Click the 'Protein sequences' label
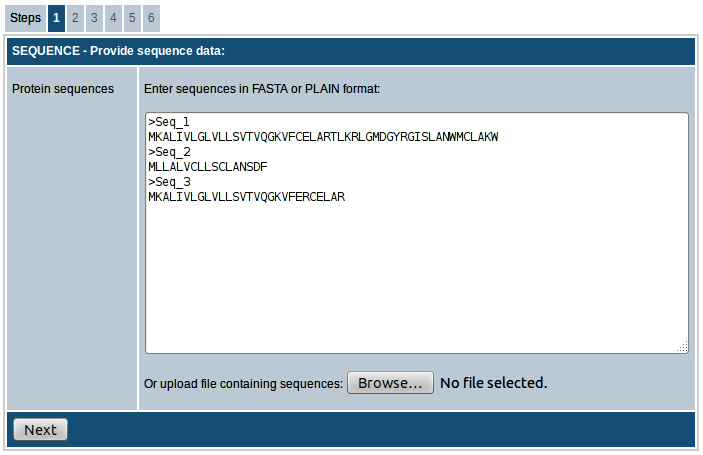Viewport: 703px width, 455px height. click(63, 89)
